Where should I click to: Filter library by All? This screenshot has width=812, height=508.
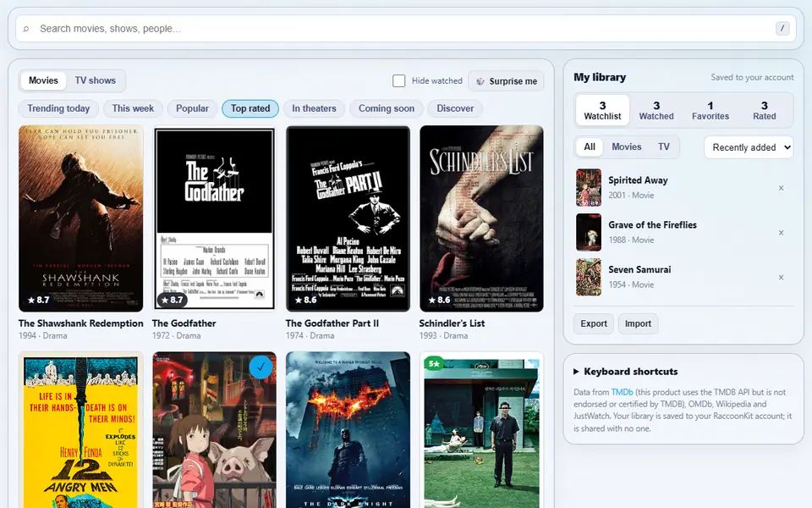pyautogui.click(x=590, y=146)
